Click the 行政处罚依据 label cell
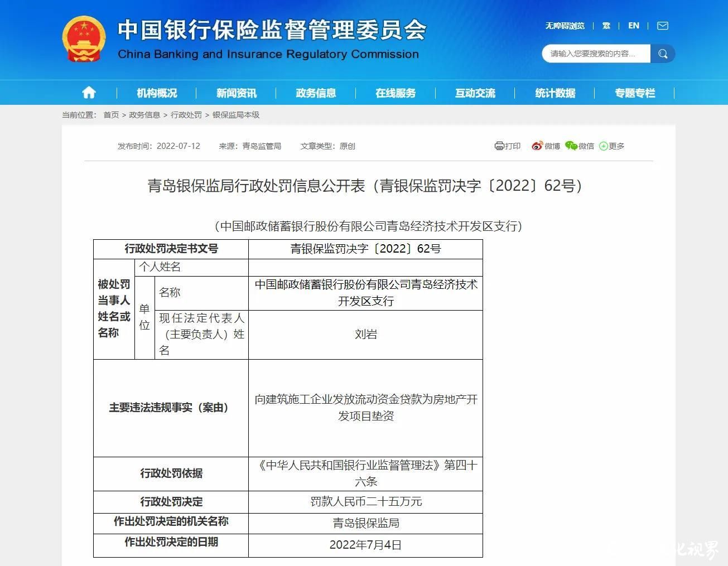The image size is (728, 566). tap(171, 473)
